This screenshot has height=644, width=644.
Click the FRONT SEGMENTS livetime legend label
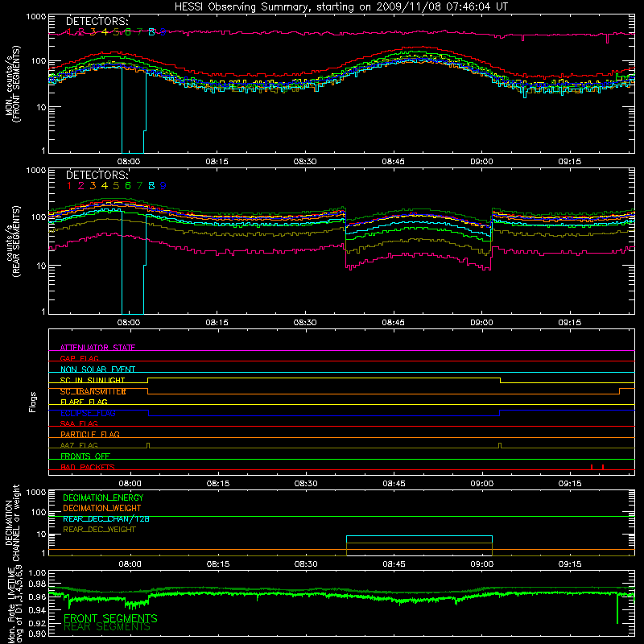pos(110,618)
